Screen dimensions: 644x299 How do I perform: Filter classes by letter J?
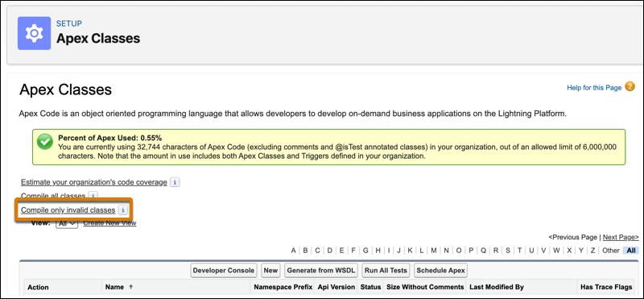[x=398, y=251]
